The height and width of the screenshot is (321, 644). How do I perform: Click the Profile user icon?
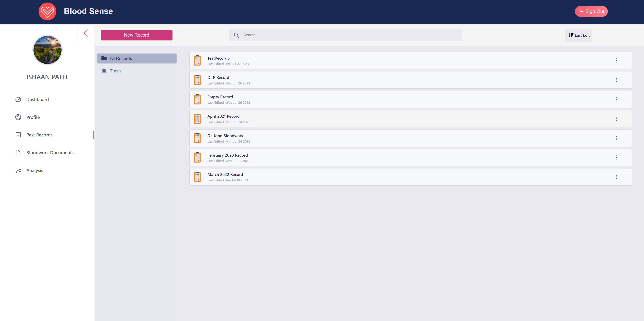point(18,117)
